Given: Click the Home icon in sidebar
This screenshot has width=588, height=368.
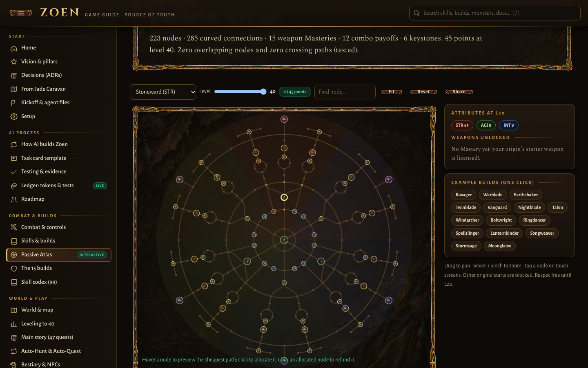Looking at the screenshot, I should pyautogui.click(x=14, y=48).
